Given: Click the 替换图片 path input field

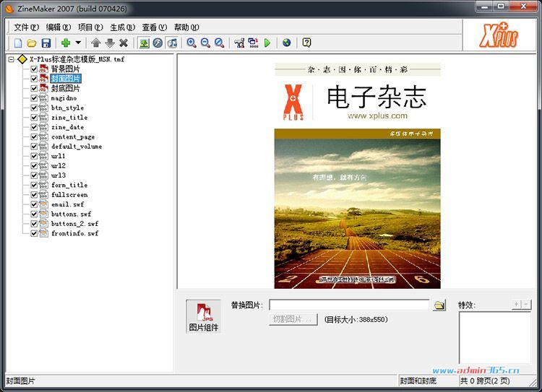Looking at the screenshot, I should point(349,305).
